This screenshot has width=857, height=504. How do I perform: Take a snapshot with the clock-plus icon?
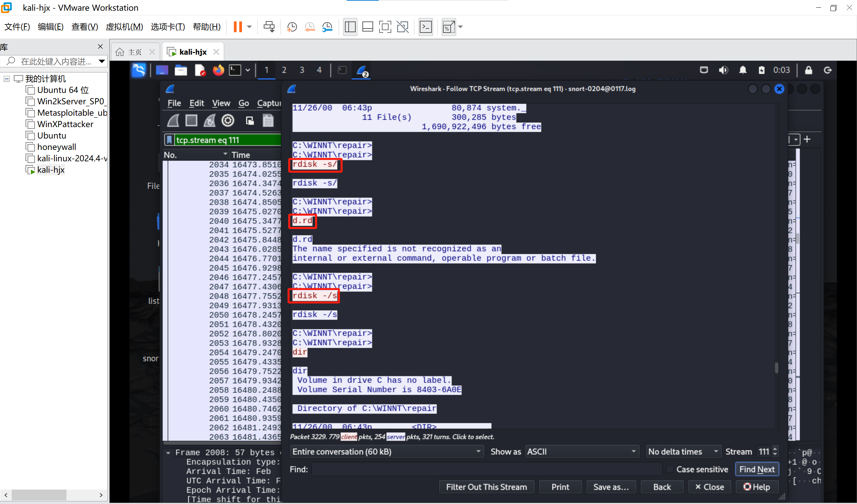click(292, 27)
